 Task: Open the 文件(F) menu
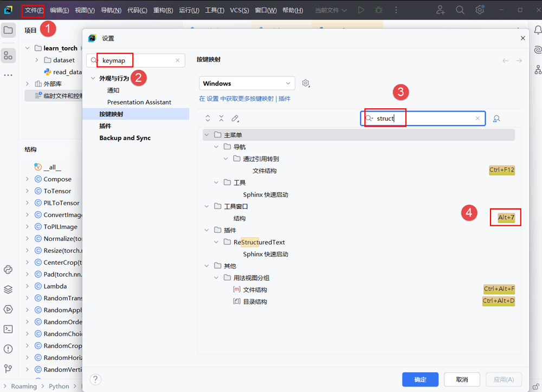tap(34, 10)
